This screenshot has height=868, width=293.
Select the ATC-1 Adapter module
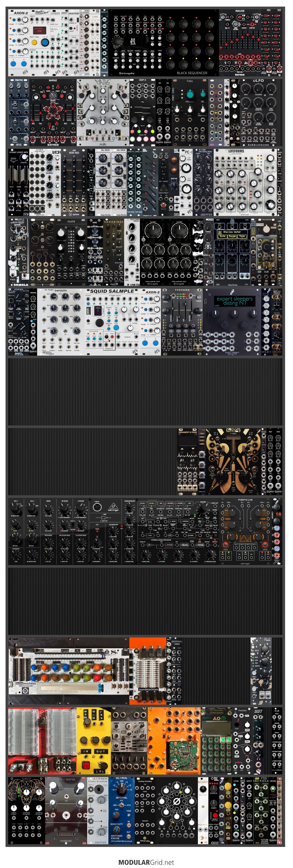(x=66, y=810)
